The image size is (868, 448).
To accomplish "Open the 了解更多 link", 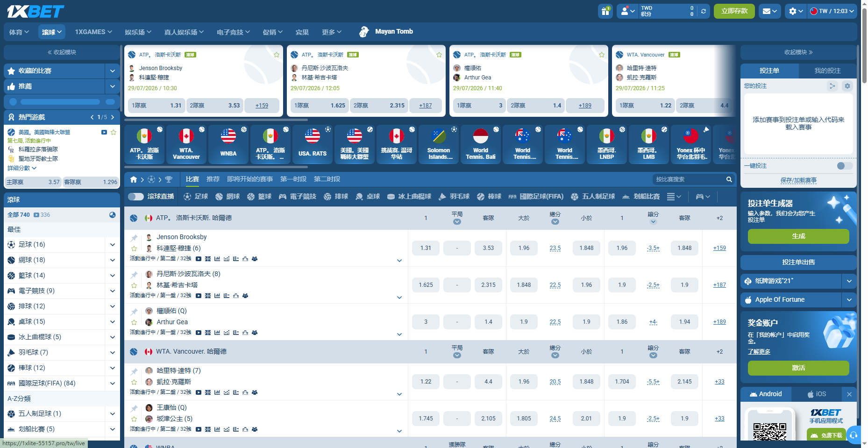I will 759,352.
